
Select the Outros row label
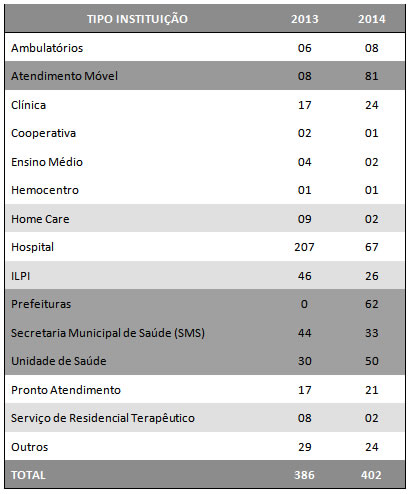(30, 447)
